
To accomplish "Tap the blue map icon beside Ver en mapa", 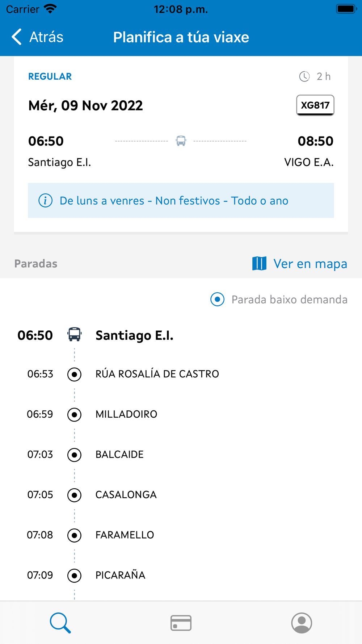I will (259, 263).
